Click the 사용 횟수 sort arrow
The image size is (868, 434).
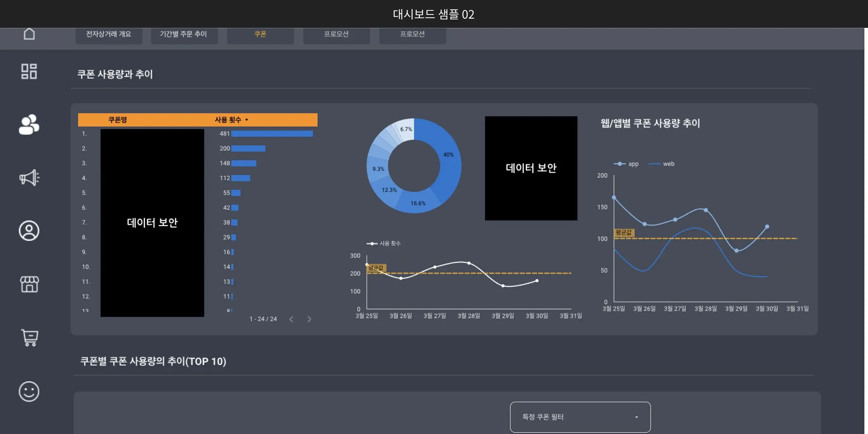[247, 120]
